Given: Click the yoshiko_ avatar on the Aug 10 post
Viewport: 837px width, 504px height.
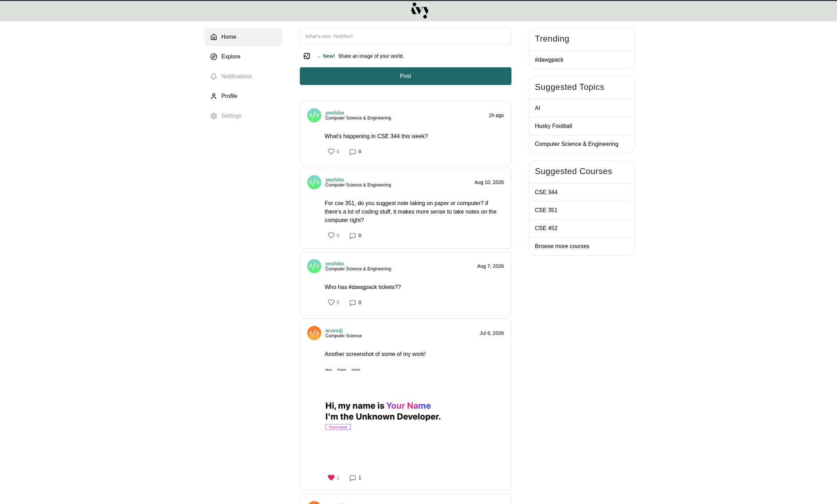Looking at the screenshot, I should [x=314, y=182].
